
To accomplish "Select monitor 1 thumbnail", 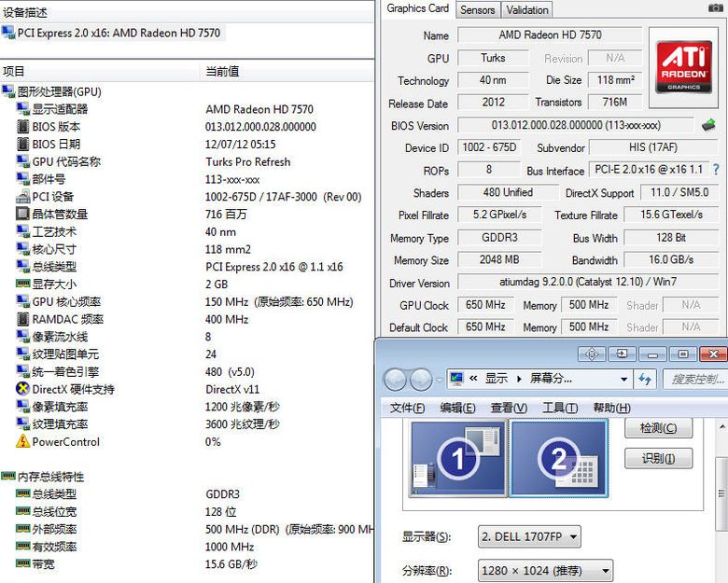I will (457, 458).
